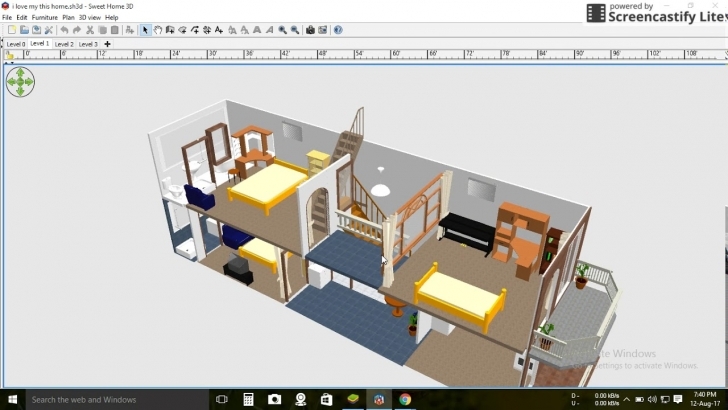The image size is (728, 410).
Task: Open Google Chrome from taskbar
Action: tap(405, 399)
